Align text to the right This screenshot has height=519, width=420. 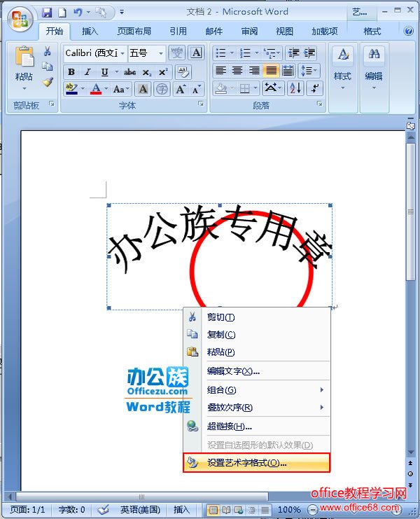(254, 71)
